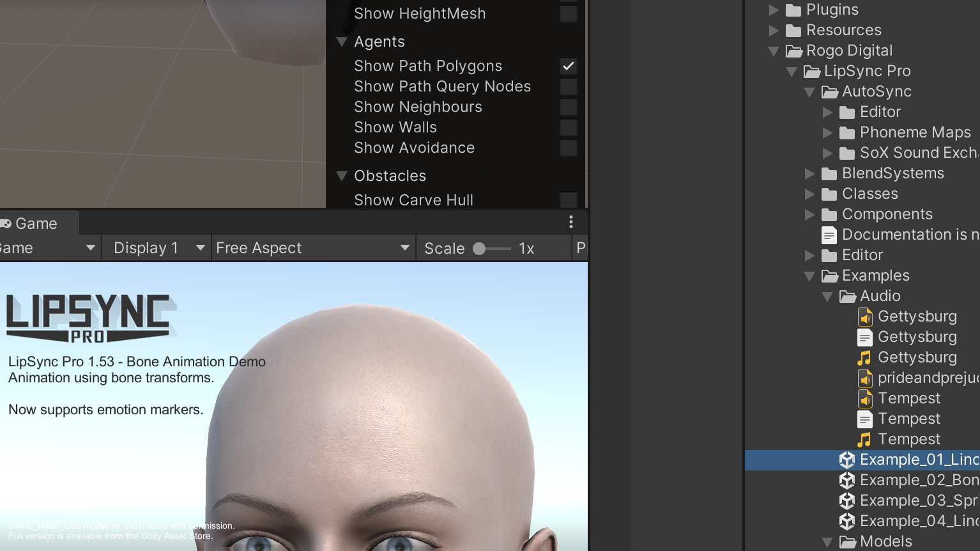Expand the Phoneme Maps folder arrow

(x=827, y=132)
